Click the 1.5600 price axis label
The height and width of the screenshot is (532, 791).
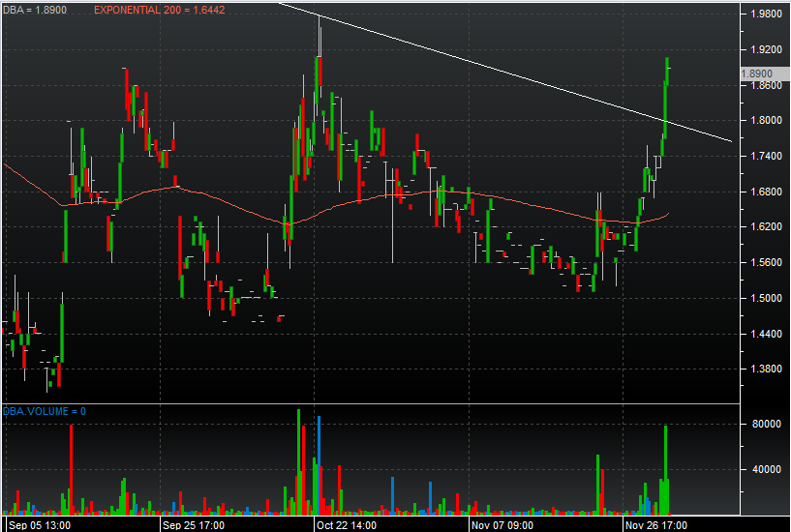[766, 262]
